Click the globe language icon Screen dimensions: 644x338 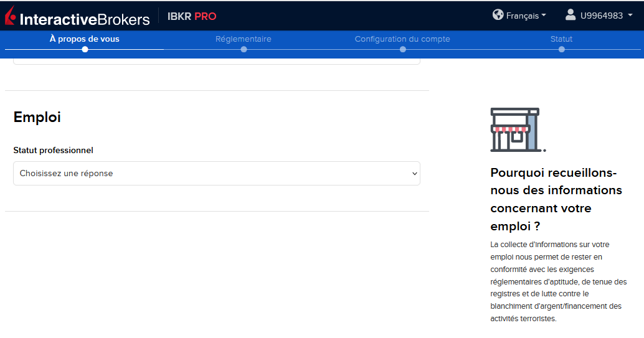[x=498, y=15]
